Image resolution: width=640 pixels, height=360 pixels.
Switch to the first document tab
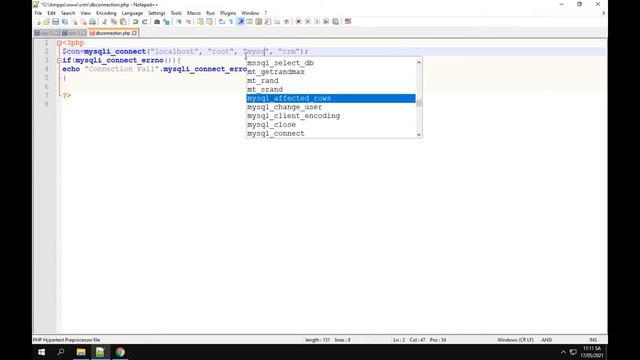pos(47,33)
